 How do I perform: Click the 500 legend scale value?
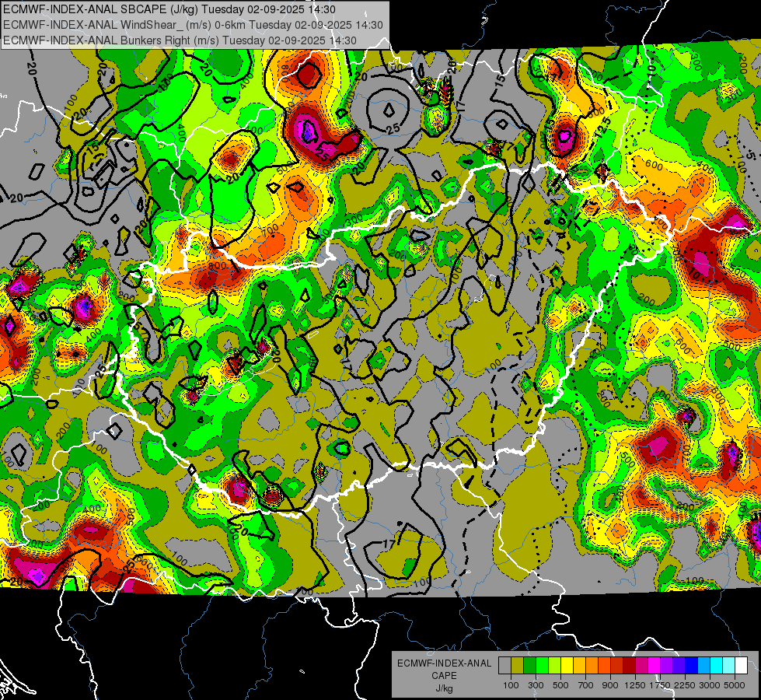pyautogui.click(x=560, y=685)
